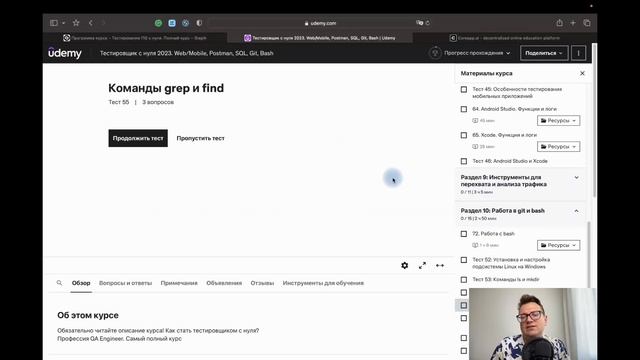Click the video icon under lecture 72
The width and height of the screenshot is (640, 360).
click(x=475, y=245)
